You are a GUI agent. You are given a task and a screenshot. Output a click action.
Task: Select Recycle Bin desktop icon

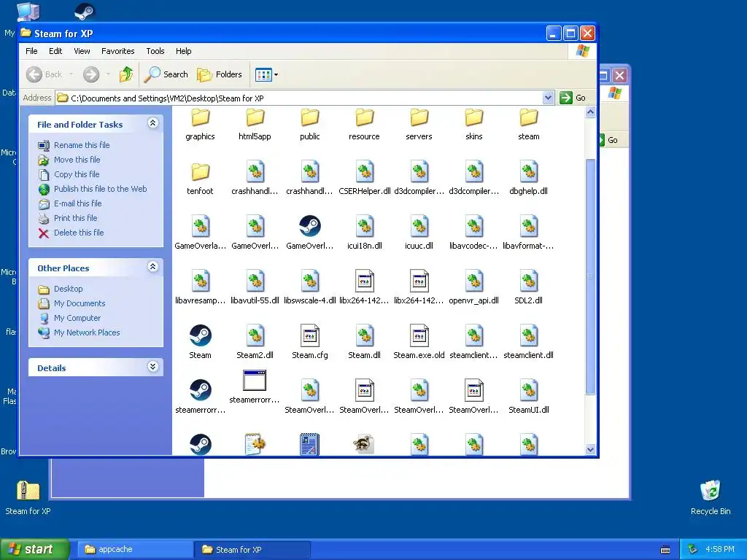coord(711,497)
